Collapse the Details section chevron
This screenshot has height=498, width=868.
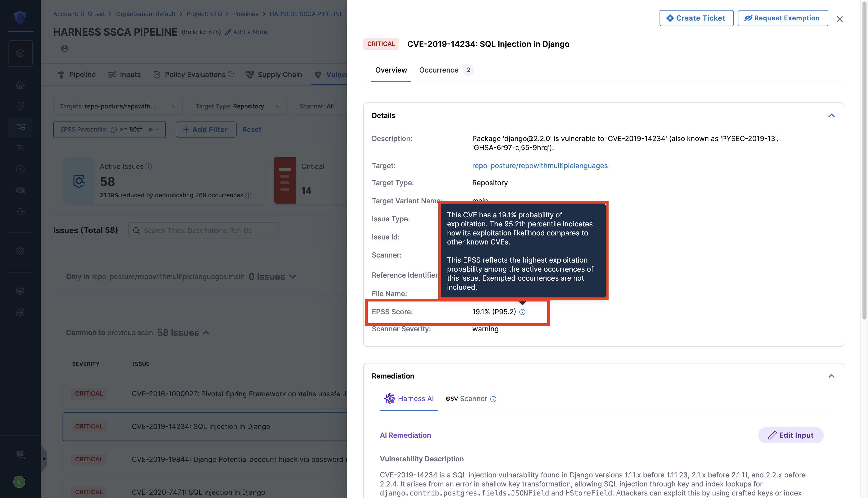(831, 116)
